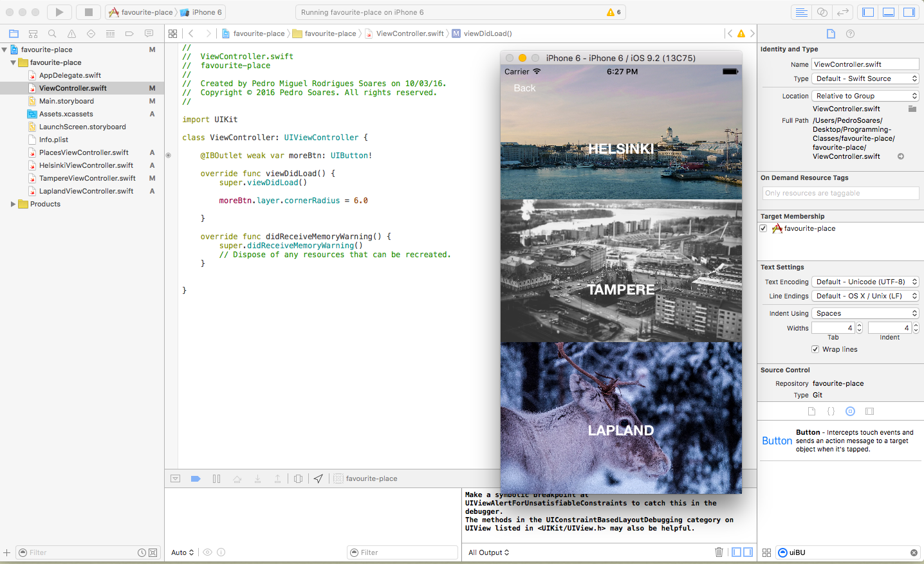This screenshot has height=564, width=924.
Task: Open the Symbol navigator
Action: [x=33, y=33]
